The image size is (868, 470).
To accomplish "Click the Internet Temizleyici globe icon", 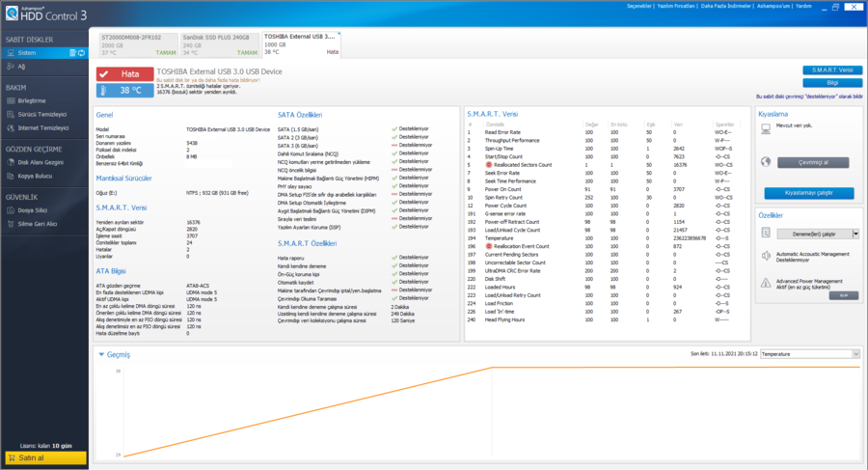I will 11,128.
